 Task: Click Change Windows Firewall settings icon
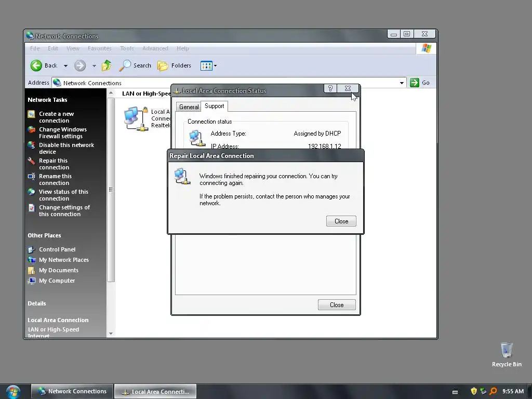(32, 129)
